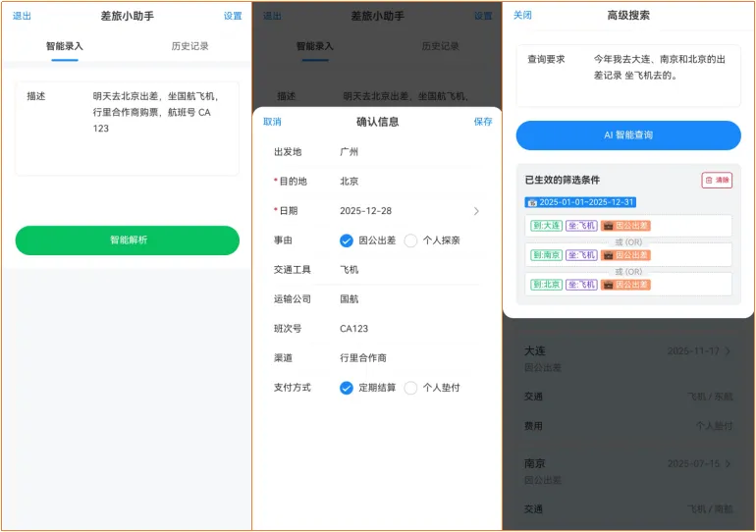Click 坐:飞机 tag in the 南京 row
This screenshot has width=756, height=532.
point(581,255)
